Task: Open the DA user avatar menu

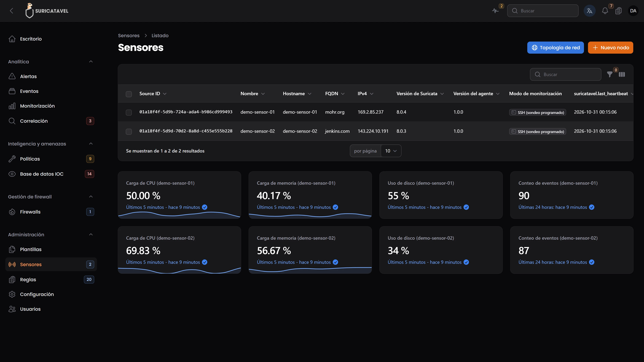Action: [x=633, y=11]
